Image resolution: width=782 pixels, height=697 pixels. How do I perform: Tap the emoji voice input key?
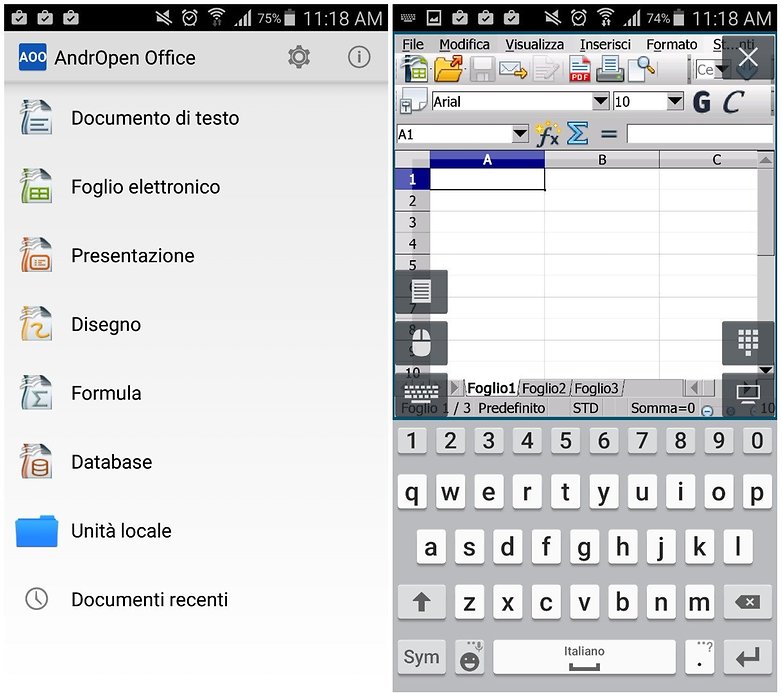tap(470, 657)
